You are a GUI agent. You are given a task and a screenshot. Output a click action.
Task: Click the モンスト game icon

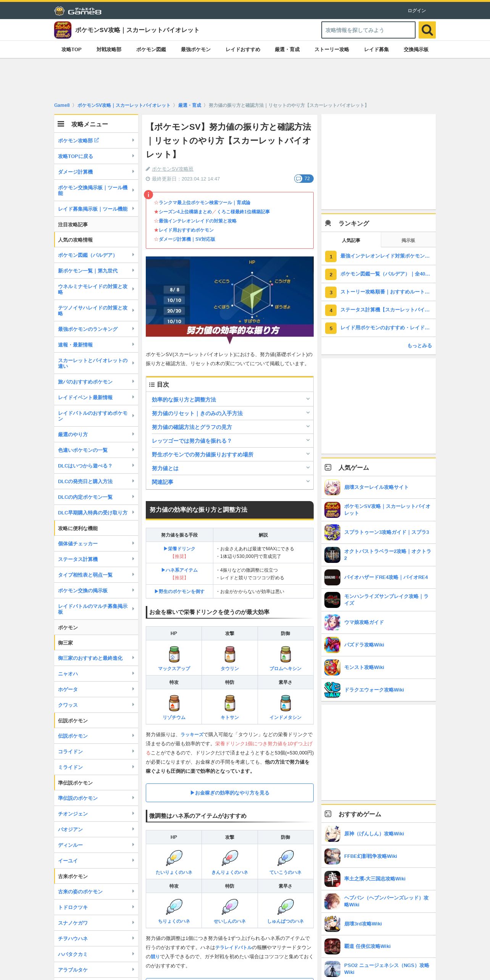point(332,667)
